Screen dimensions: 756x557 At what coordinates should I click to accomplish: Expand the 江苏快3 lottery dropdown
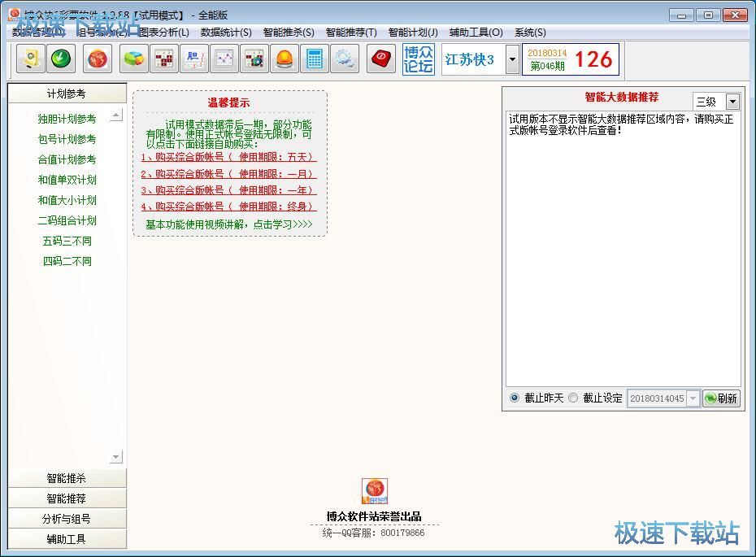click(512, 59)
